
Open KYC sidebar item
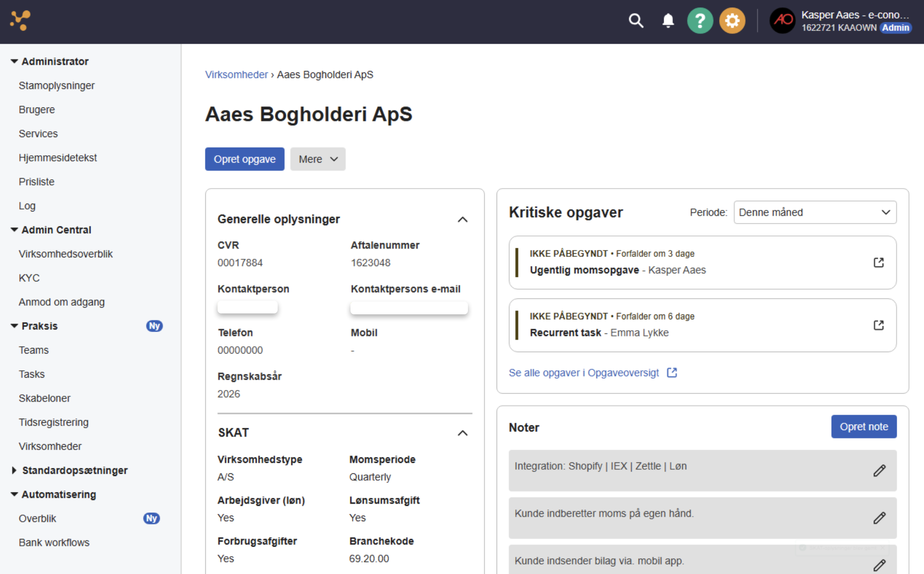[x=29, y=278]
